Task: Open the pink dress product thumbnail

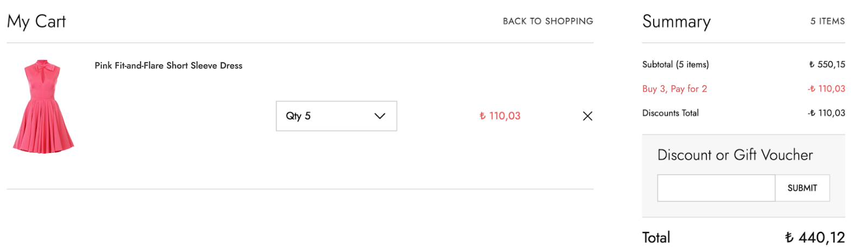Action: tap(43, 106)
